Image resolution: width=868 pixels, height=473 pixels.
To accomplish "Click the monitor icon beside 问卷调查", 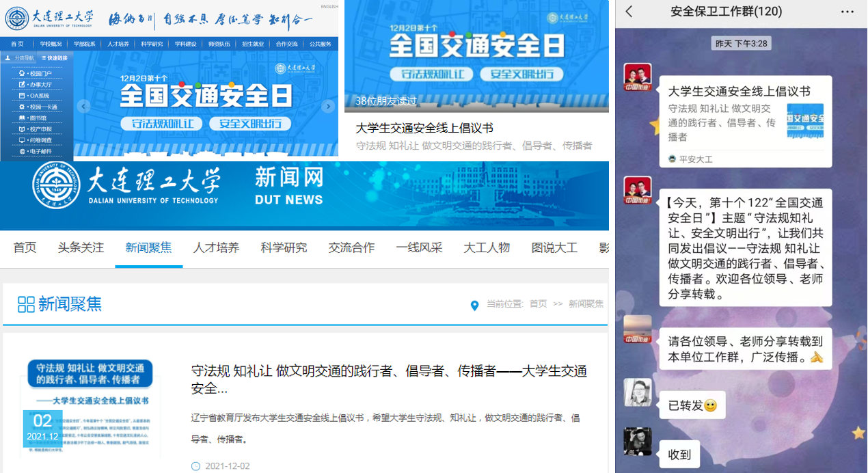I will pos(22,140).
